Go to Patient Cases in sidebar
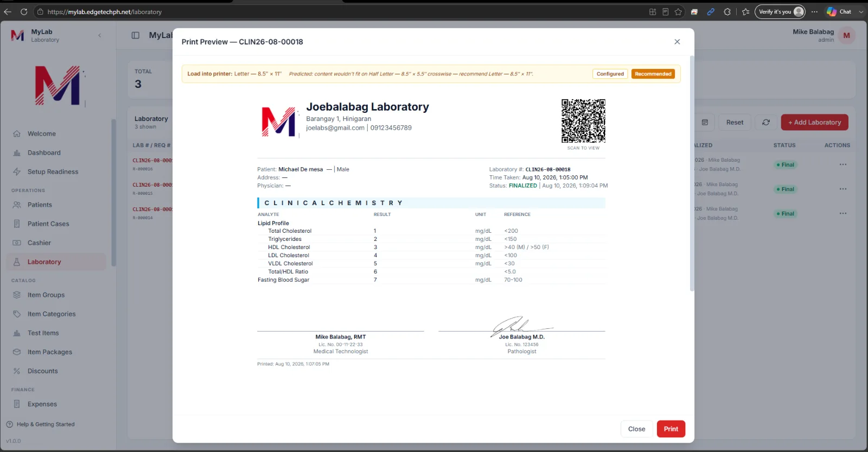The width and height of the screenshot is (868, 452). click(x=48, y=224)
